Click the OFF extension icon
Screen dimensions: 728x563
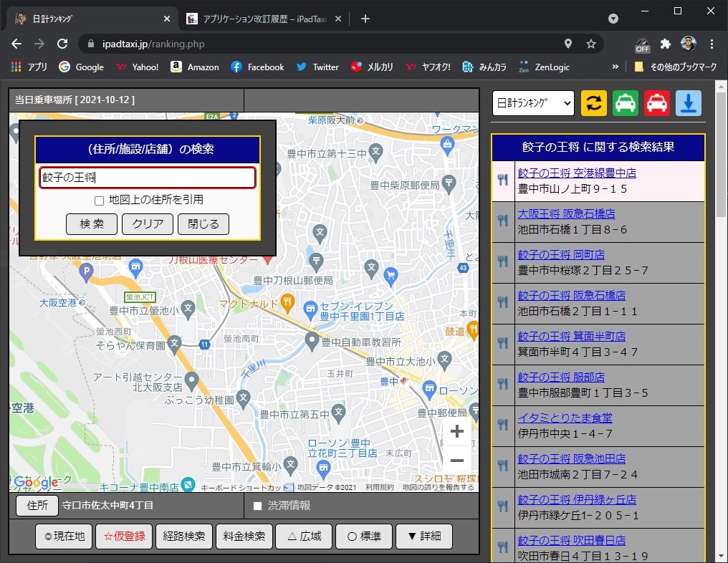coord(643,45)
